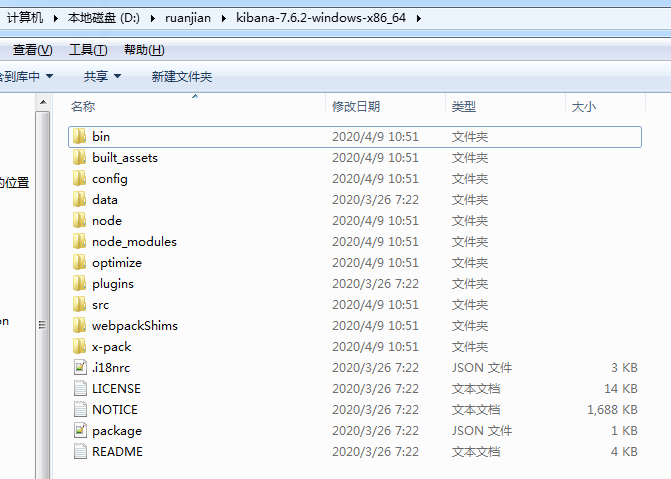671x479 pixels.
Task: Click the LICENSE file name
Action: (x=116, y=388)
